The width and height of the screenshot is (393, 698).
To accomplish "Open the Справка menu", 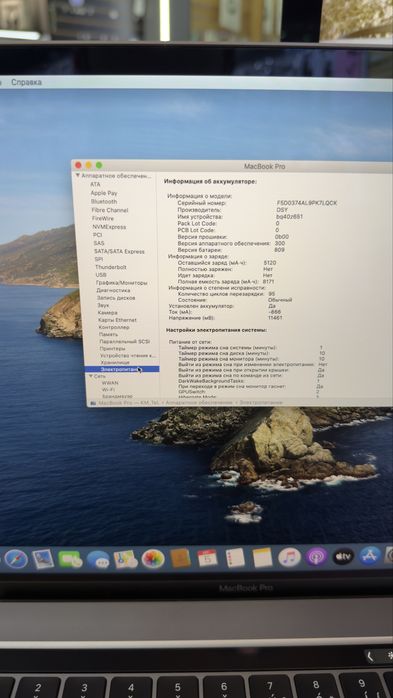I will (26, 82).
